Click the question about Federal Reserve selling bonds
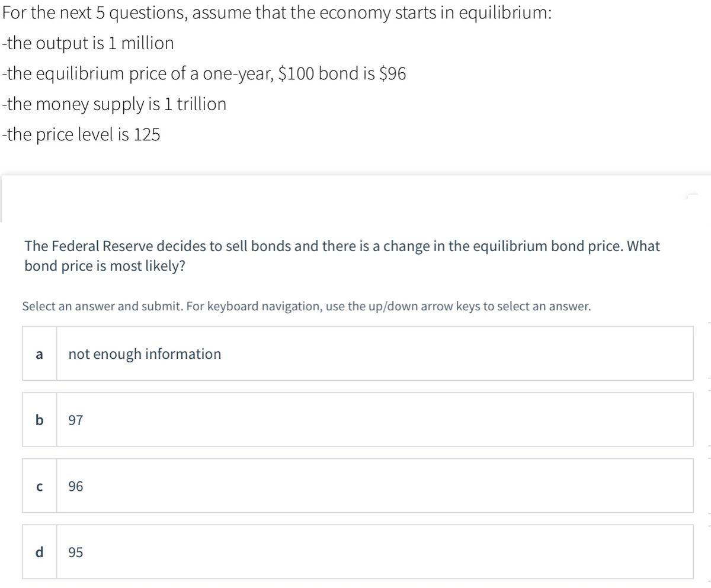The image size is (711, 588). coord(342,255)
